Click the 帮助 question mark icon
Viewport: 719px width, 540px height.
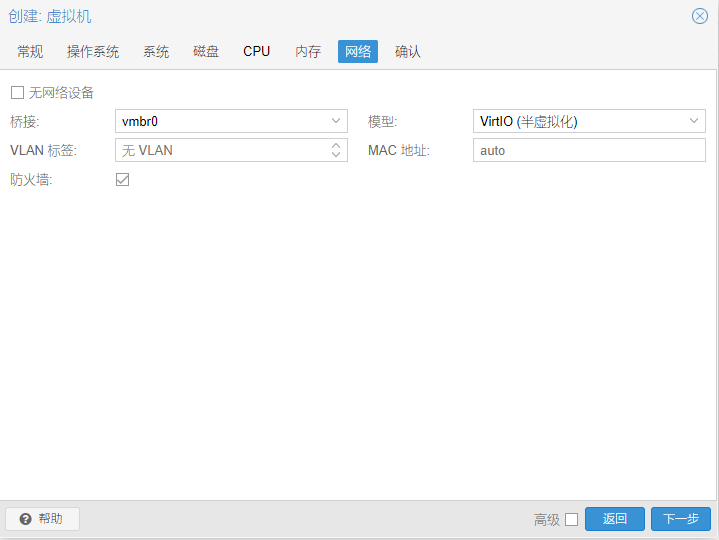tap(25, 519)
